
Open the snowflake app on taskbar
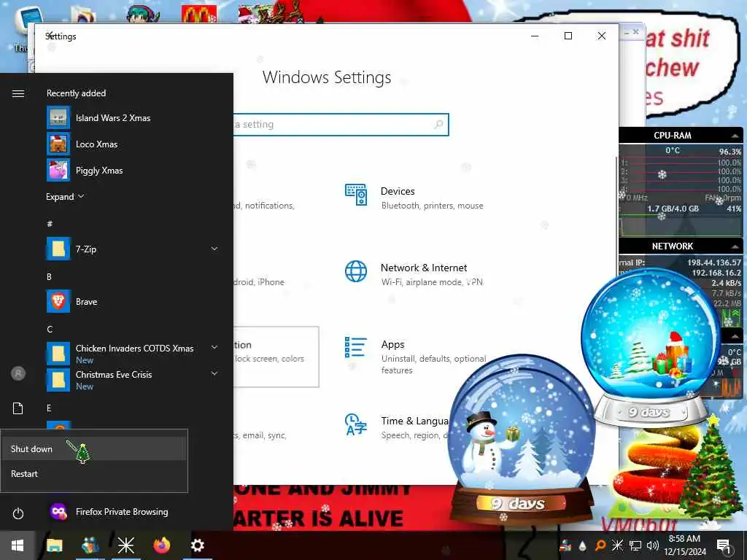pos(125,545)
